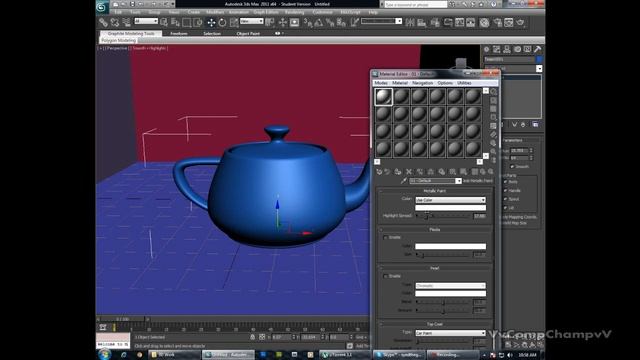Image resolution: width=640 pixels, height=360 pixels.
Task: Select the Rotate tool in main toolbar
Action: pyautogui.click(x=222, y=22)
